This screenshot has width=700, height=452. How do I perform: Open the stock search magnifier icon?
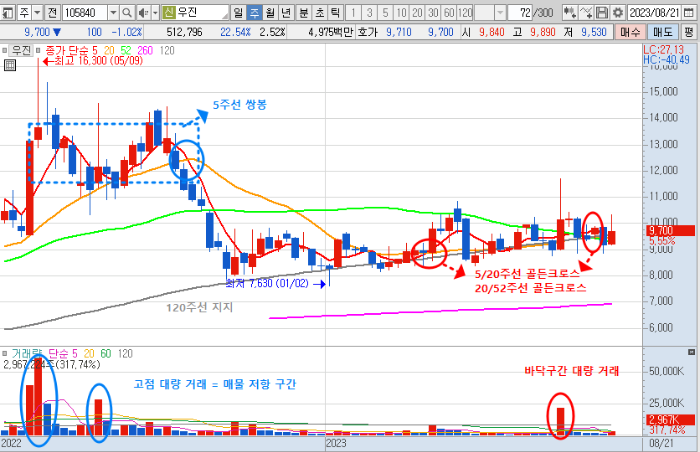click(127, 13)
